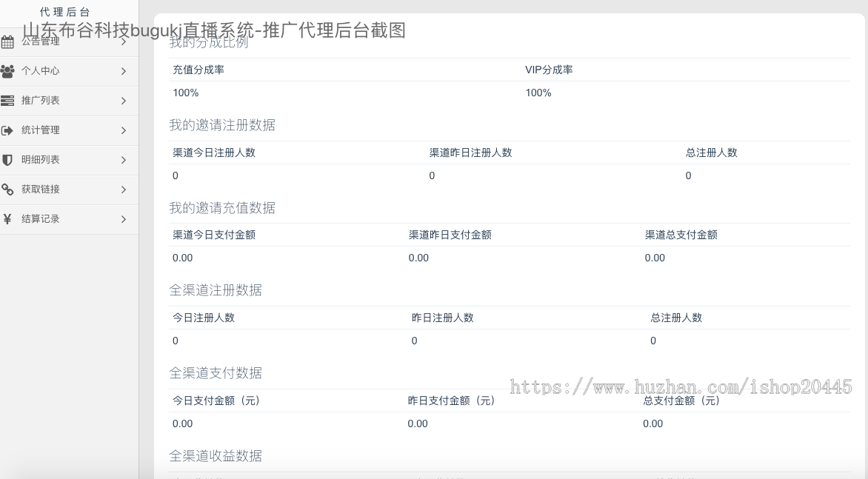Open the 个人中心 menu item
The width and height of the screenshot is (868, 479).
69,71
